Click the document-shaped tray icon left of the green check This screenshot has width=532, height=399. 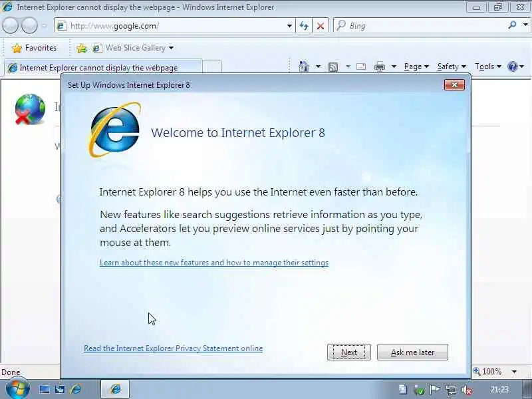click(403, 390)
